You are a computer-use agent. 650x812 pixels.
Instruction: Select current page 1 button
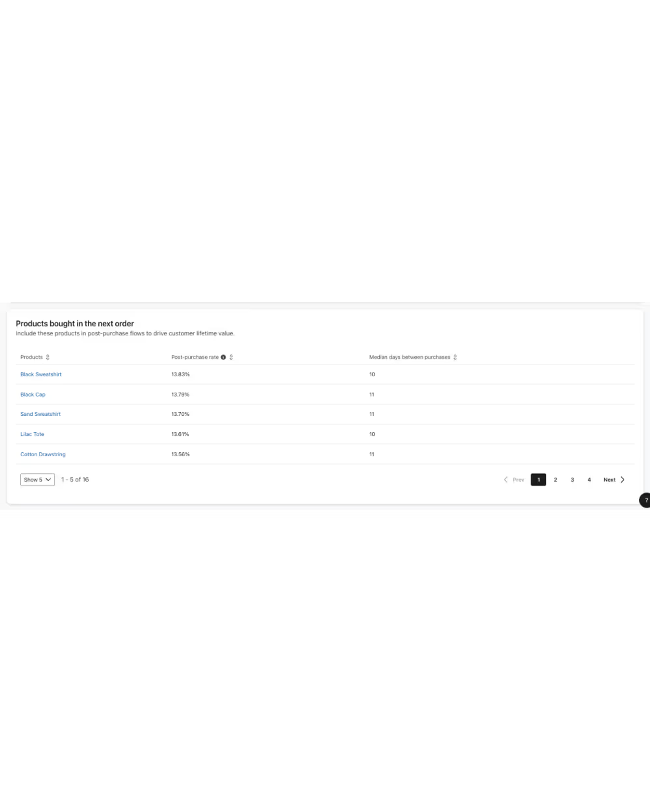(x=538, y=479)
